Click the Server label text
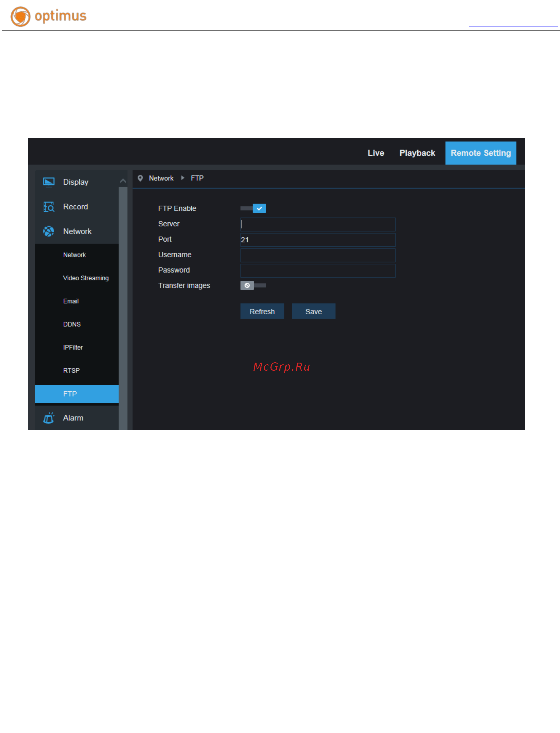560x733 pixels. [169, 224]
